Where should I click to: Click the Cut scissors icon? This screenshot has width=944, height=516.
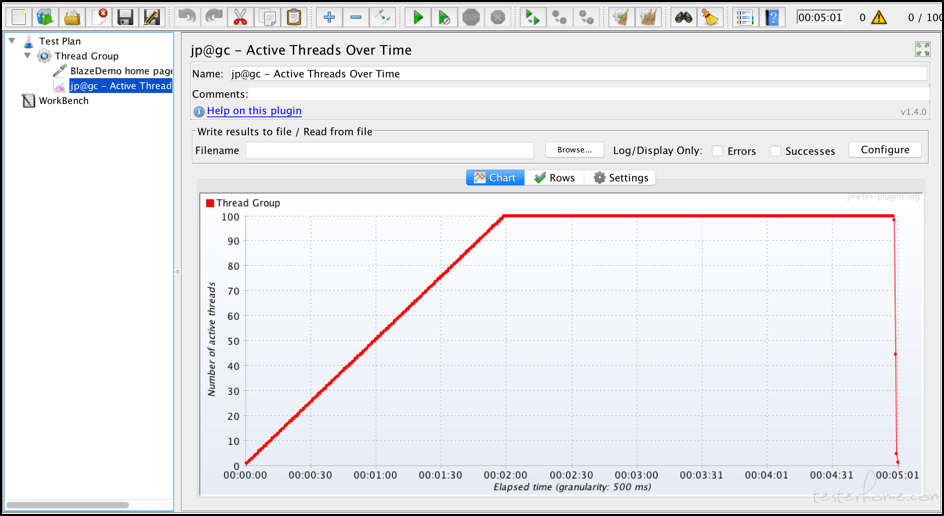point(240,17)
